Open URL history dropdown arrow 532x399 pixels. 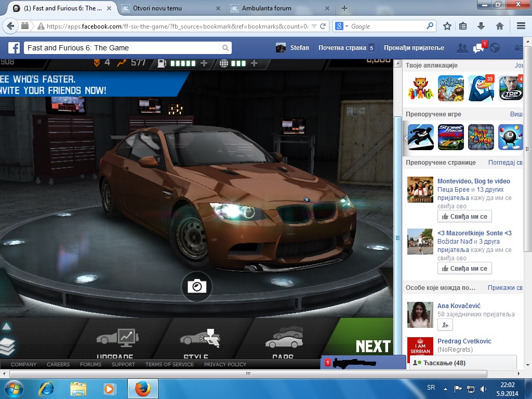click(314, 26)
